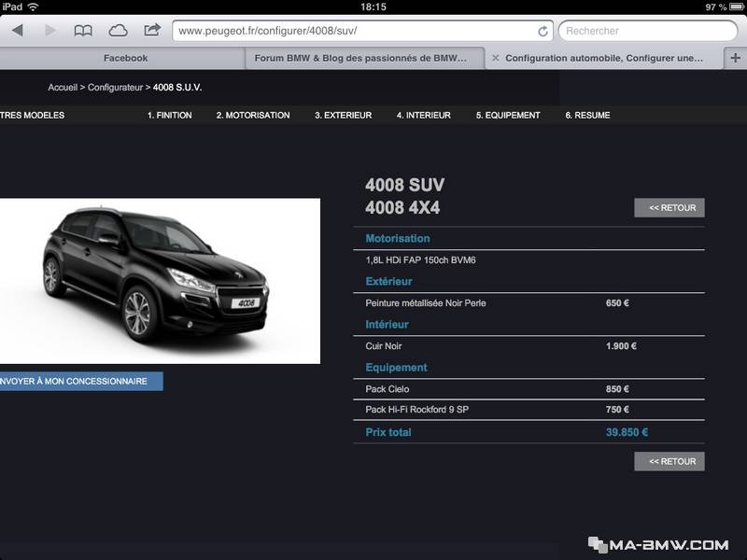This screenshot has width=747, height=560.
Task: Tap the Wi-Fi status icon
Action: (x=34, y=7)
